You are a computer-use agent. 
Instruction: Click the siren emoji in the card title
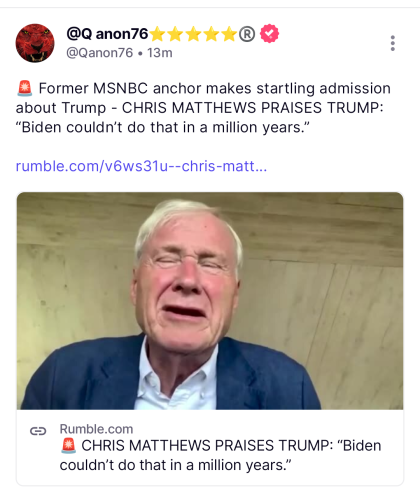[69, 446]
